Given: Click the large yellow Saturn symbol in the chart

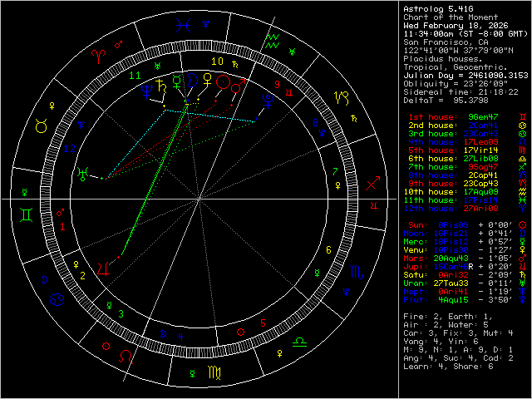Looking at the screenshot, I should [x=161, y=86].
